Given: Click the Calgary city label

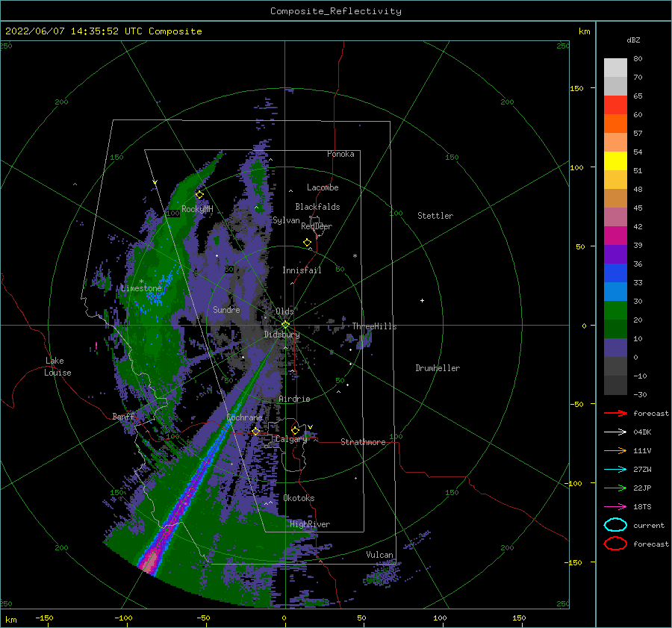Looking at the screenshot, I should pos(291,439).
